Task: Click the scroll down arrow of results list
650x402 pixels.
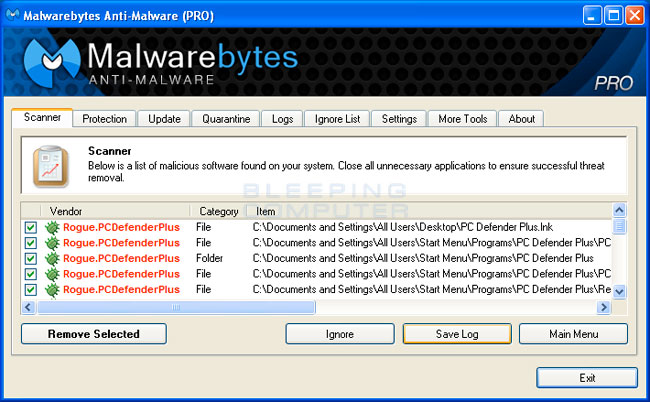Action: [x=619, y=291]
